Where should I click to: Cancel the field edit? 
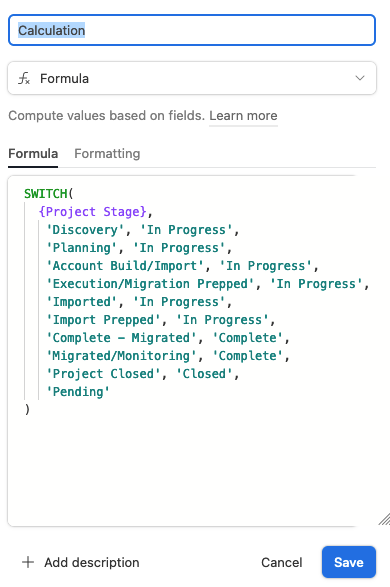tap(281, 562)
